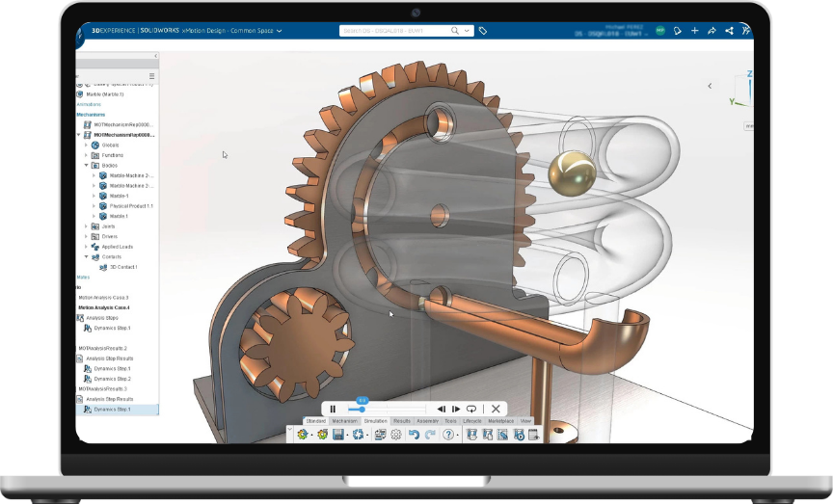Step forward one frame in animation player

[x=456, y=409]
